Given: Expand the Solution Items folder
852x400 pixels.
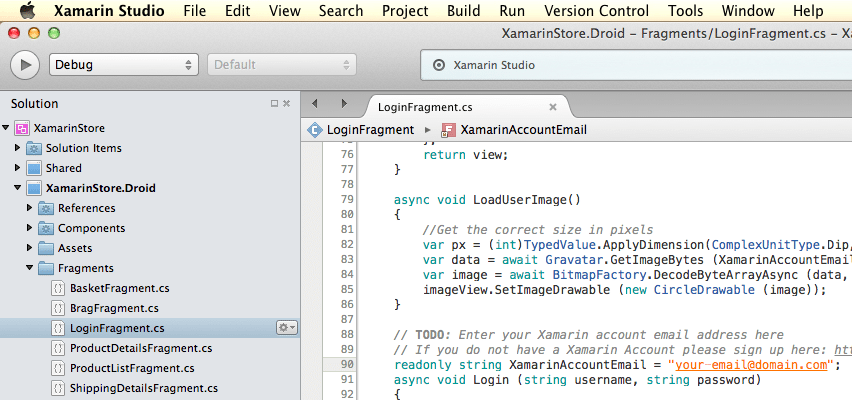Looking at the screenshot, I should 18,148.
